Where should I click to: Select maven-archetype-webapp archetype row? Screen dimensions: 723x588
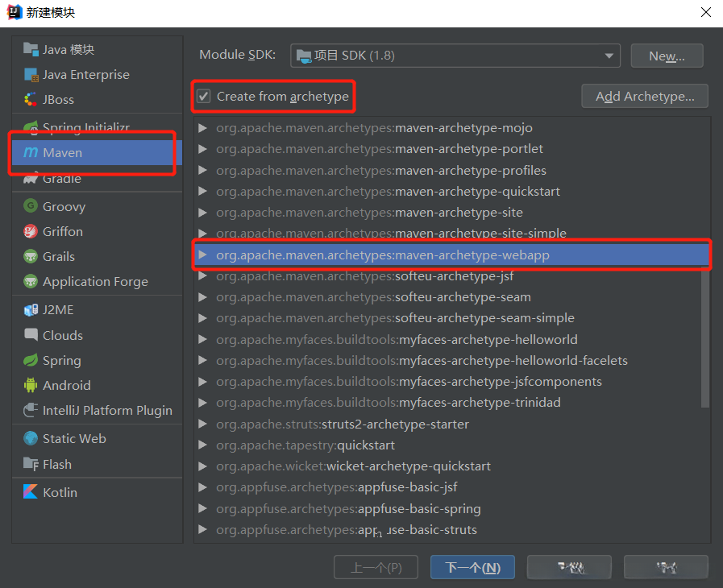click(x=451, y=255)
